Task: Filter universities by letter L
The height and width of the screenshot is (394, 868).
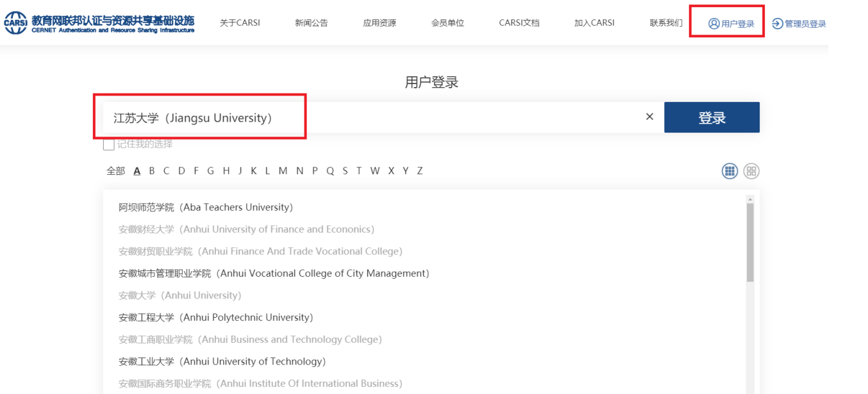Action: 267,171
